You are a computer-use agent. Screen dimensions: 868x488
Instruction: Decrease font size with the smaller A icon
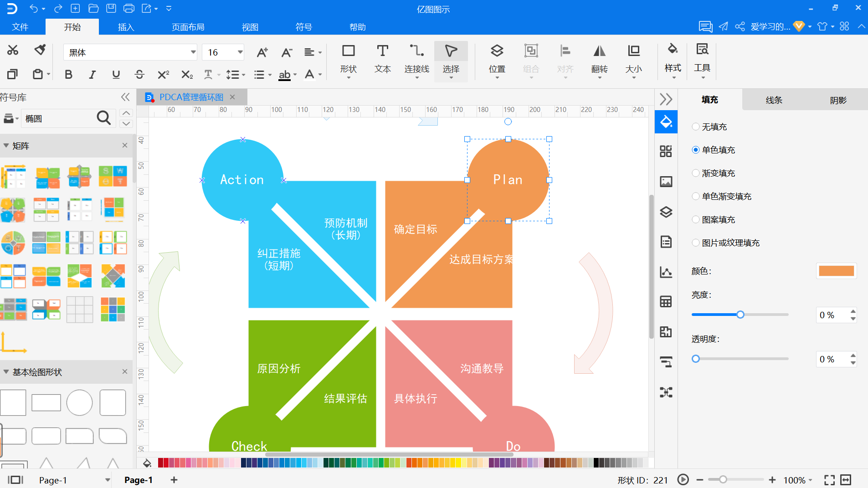click(286, 52)
